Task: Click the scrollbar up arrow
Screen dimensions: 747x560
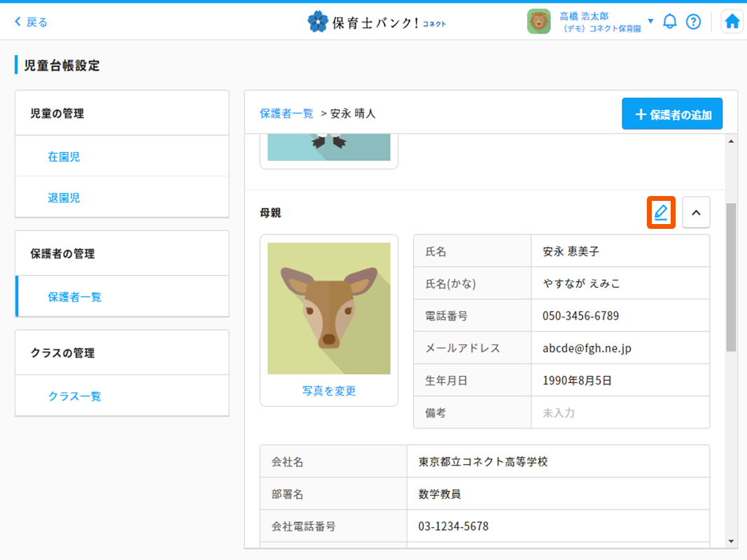Action: 731,141
